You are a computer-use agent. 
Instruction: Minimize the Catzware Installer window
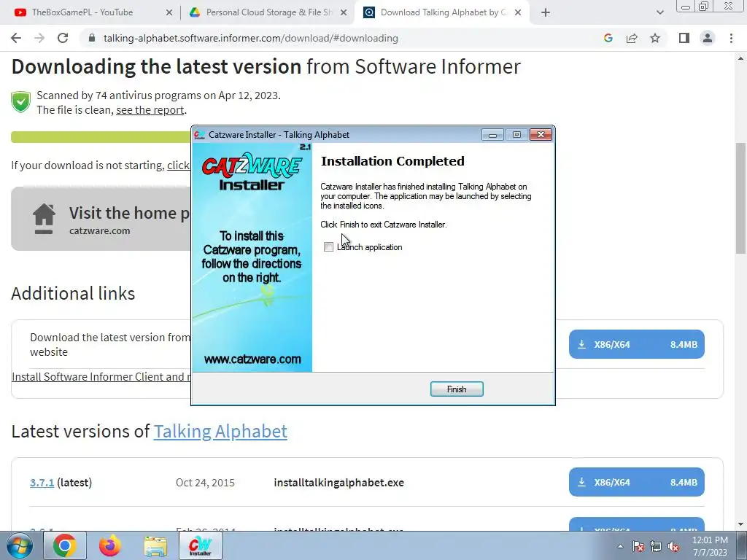pyautogui.click(x=492, y=135)
